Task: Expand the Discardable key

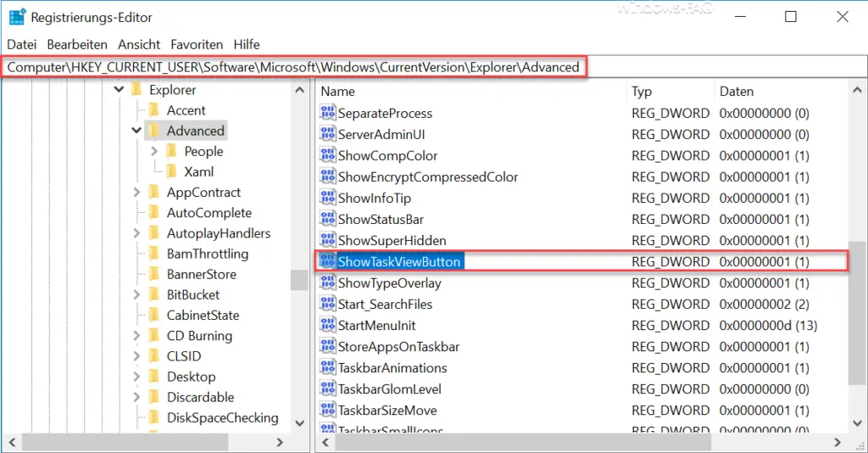Action: pos(136,397)
